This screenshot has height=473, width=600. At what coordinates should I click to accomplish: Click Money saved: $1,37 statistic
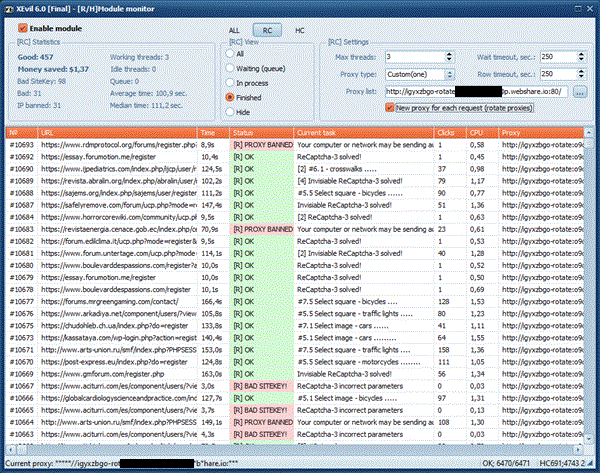53,69
